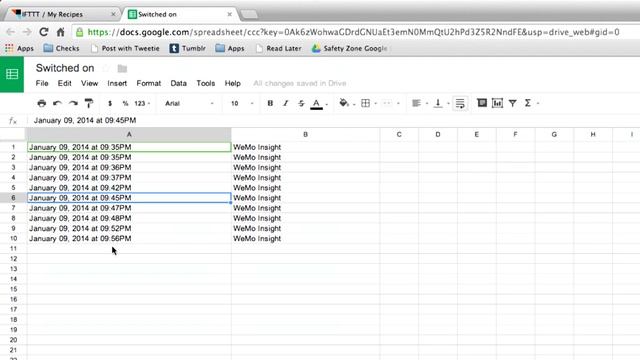
Task: Select the Paint format tool
Action: pyautogui.click(x=89, y=103)
